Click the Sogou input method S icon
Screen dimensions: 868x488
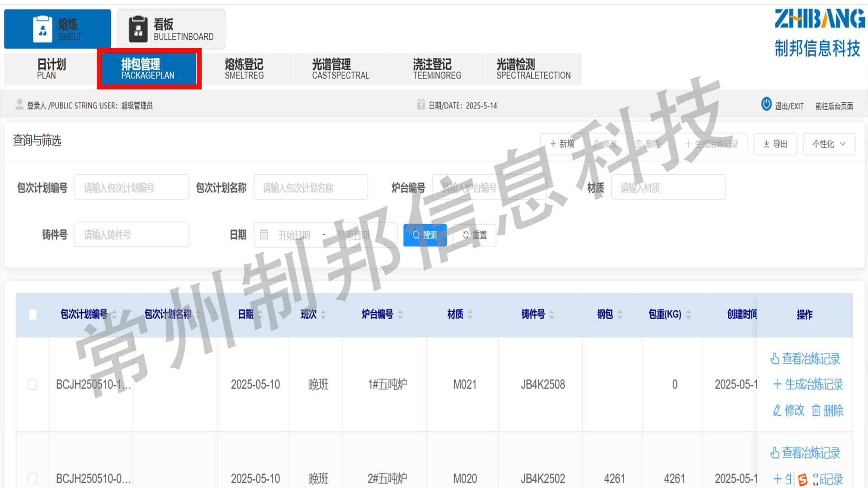click(x=803, y=479)
